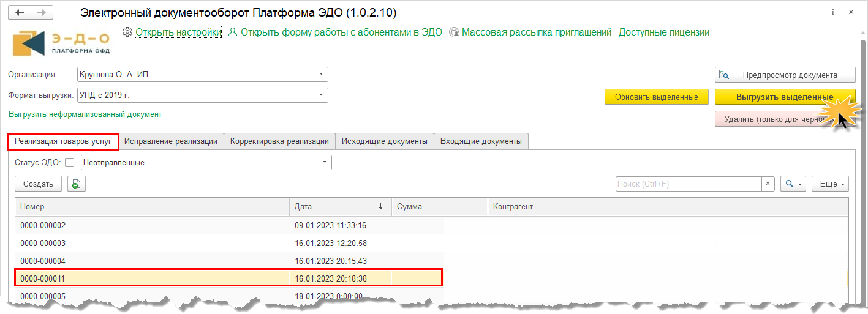The width and height of the screenshot is (868, 314).
Task: Click the Сумма column header
Action: click(440, 207)
